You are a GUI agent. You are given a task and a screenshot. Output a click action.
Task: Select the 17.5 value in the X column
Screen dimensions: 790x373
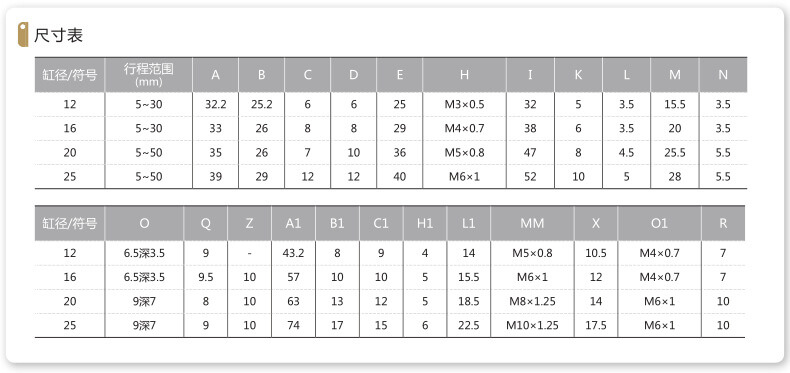coord(596,325)
